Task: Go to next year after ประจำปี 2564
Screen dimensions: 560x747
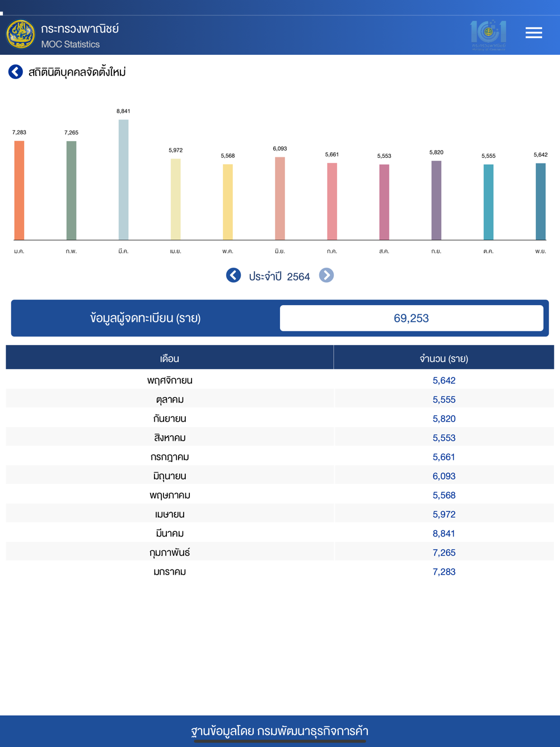Action: [x=326, y=276]
